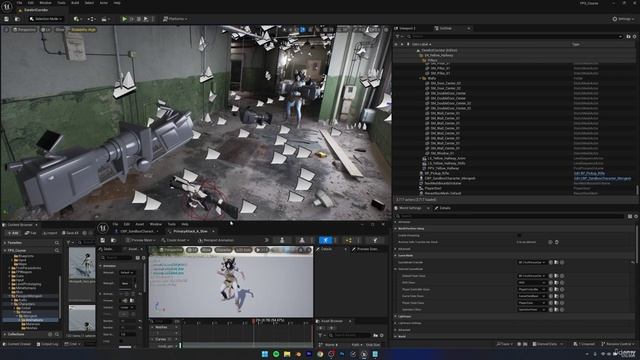Click Reimport Animation button
Viewport: 640px width, 360px height.
click(x=216, y=240)
